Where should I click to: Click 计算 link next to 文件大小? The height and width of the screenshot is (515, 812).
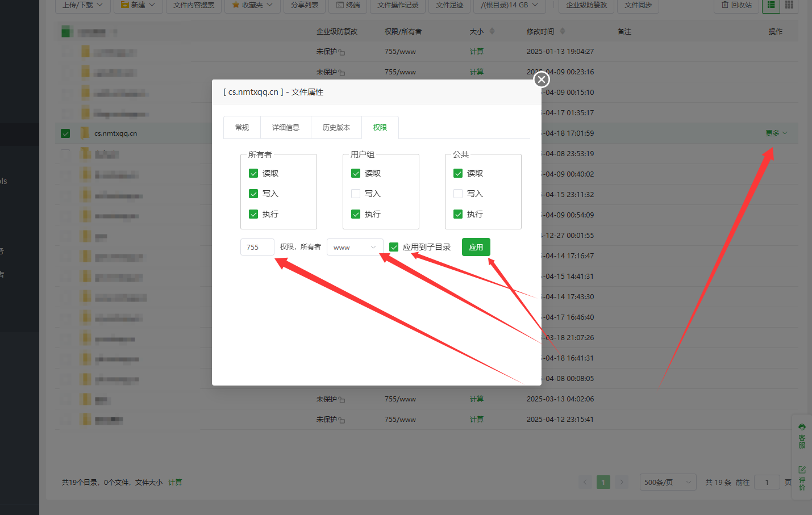click(175, 482)
